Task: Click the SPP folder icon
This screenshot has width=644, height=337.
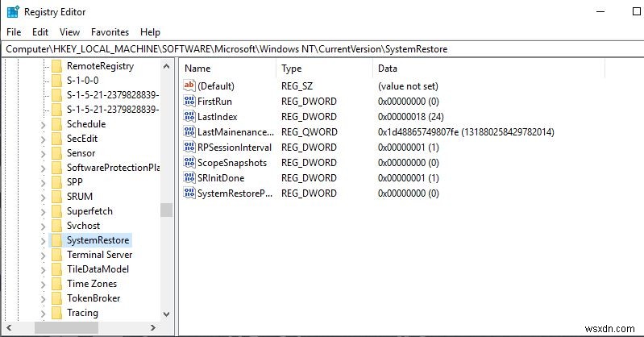Action: [56, 182]
